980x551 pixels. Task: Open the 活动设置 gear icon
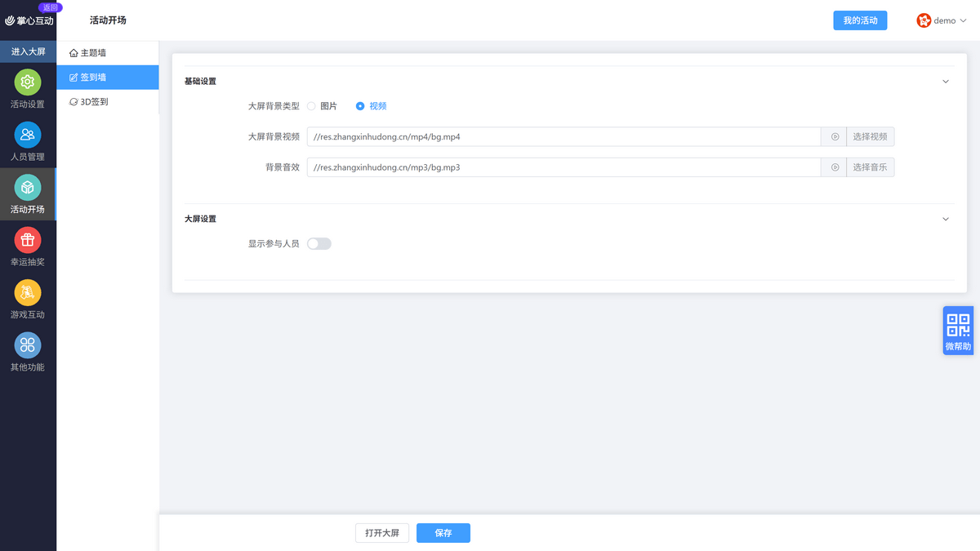click(28, 82)
